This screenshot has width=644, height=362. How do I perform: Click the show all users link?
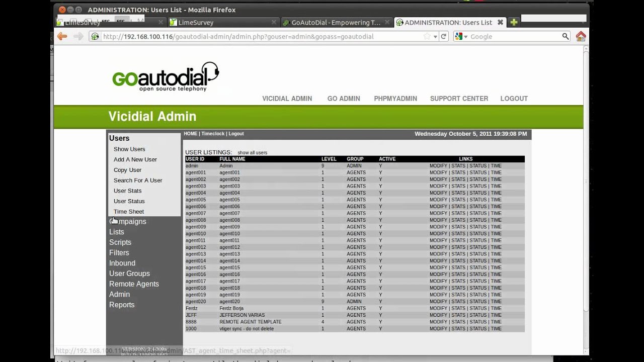click(252, 153)
